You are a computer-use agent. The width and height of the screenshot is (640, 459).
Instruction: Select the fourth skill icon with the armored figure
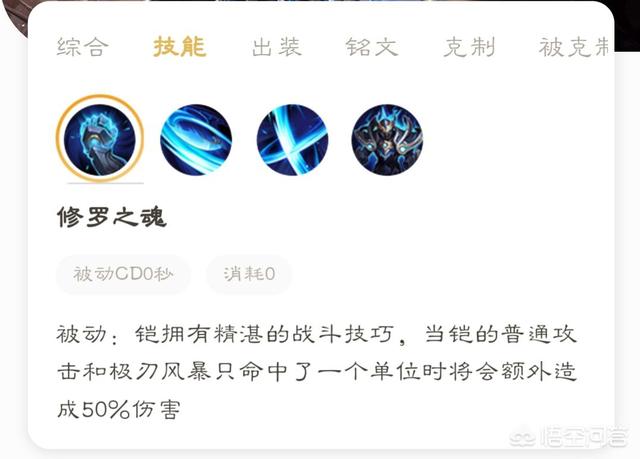(387, 140)
